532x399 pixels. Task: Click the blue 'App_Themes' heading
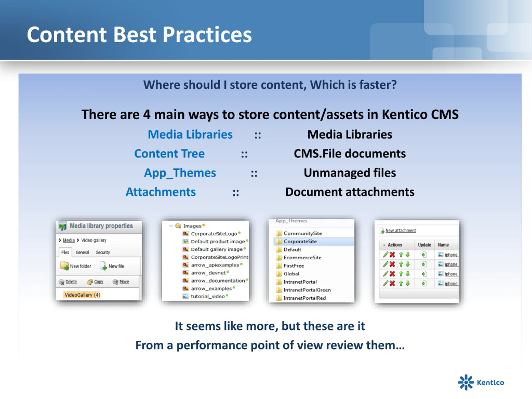tap(180, 173)
